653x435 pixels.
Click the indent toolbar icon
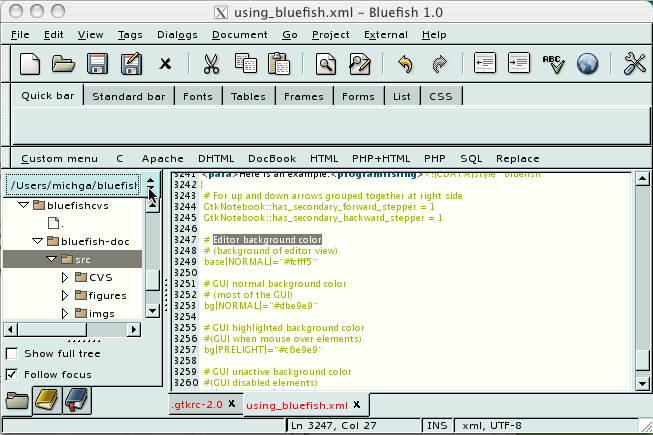[519, 63]
